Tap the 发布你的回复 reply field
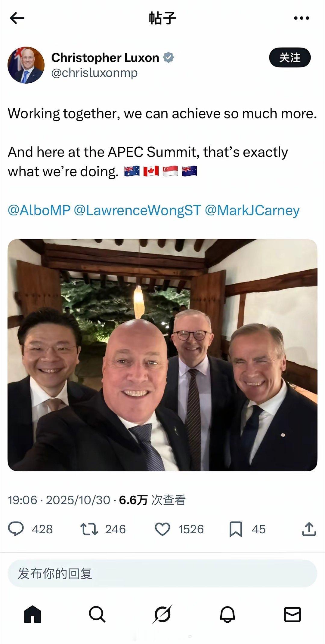Image resolution: width=325 pixels, height=644 pixels. click(162, 573)
